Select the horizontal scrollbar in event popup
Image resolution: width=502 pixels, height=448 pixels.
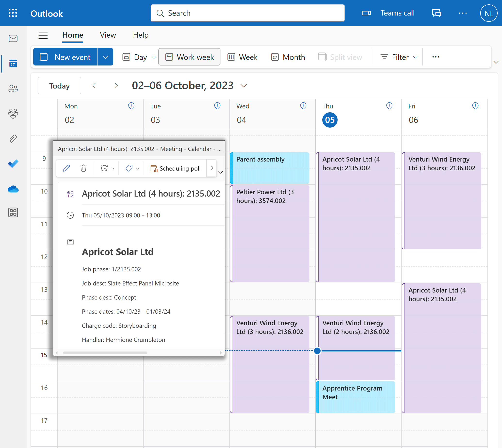105,352
